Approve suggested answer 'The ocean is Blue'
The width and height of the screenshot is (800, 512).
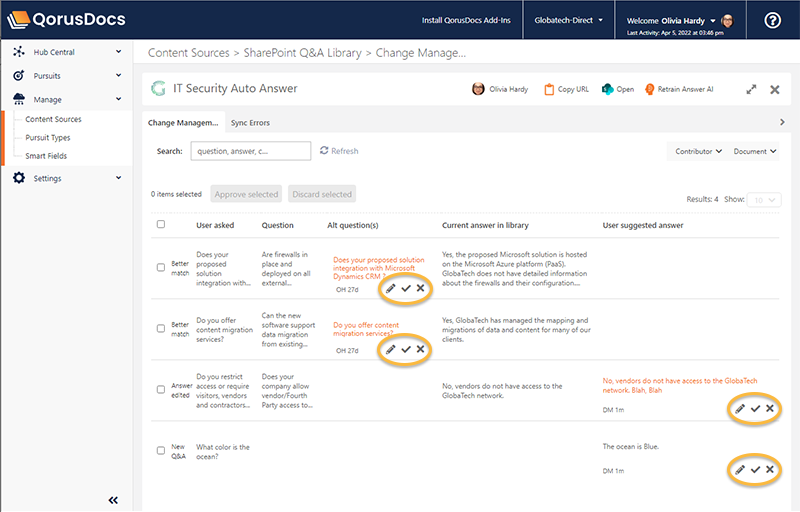(x=756, y=470)
